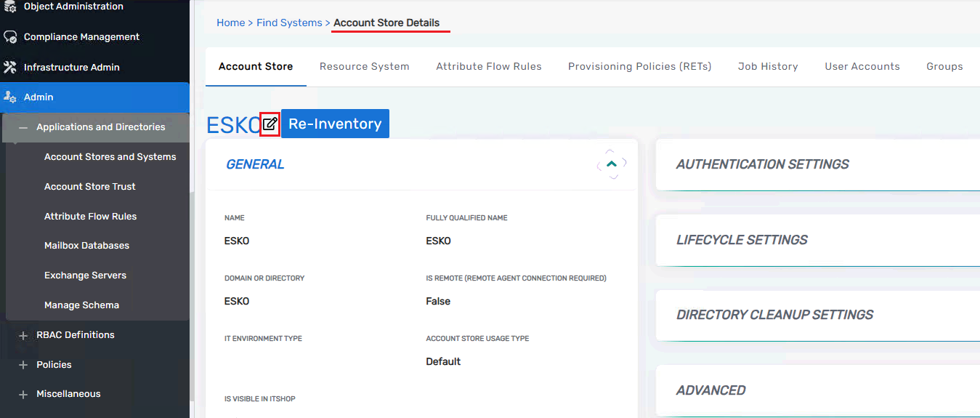Switch to the Resource System tab

[x=365, y=67]
